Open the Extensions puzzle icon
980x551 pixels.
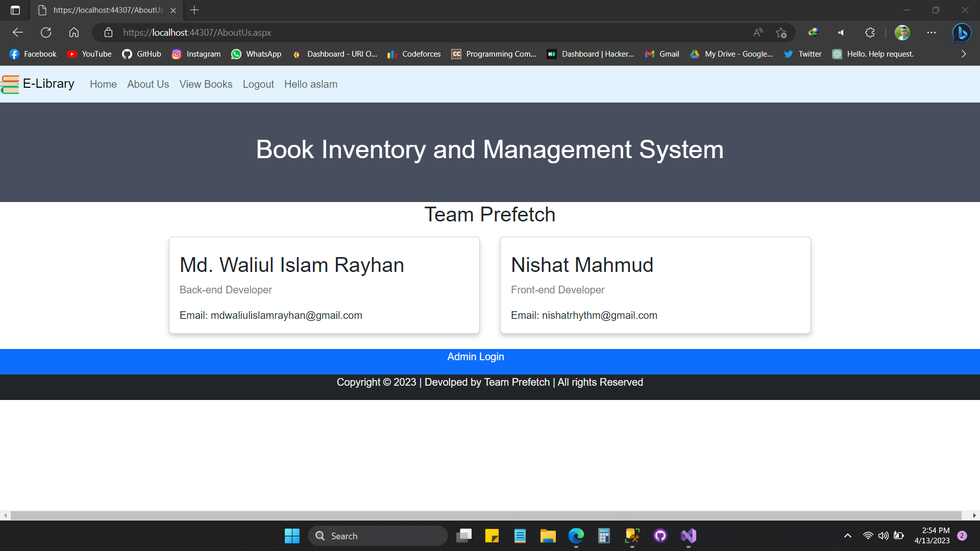(870, 32)
